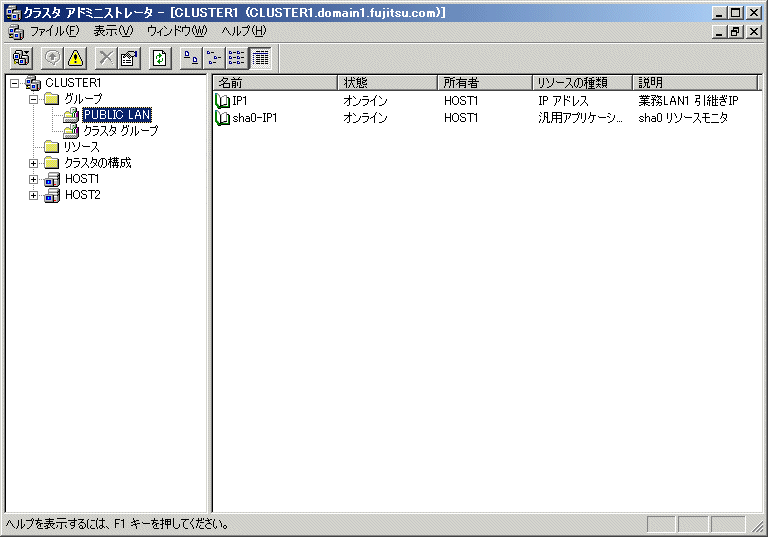Select the リソース folder in tree

(81, 147)
